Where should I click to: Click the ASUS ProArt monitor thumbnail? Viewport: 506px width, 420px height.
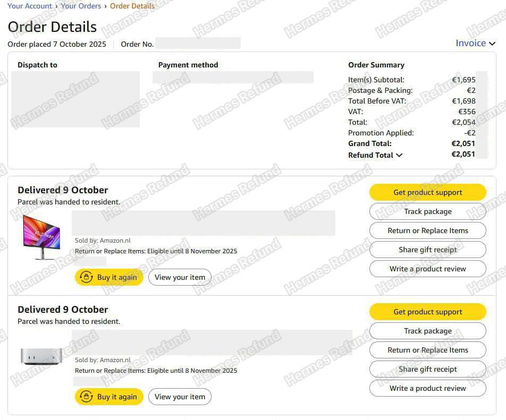click(41, 237)
